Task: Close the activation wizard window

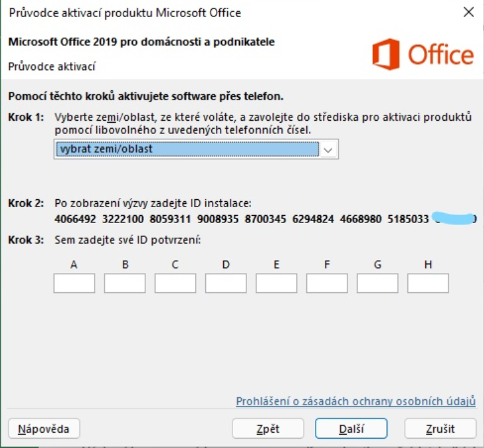Action: (x=469, y=13)
